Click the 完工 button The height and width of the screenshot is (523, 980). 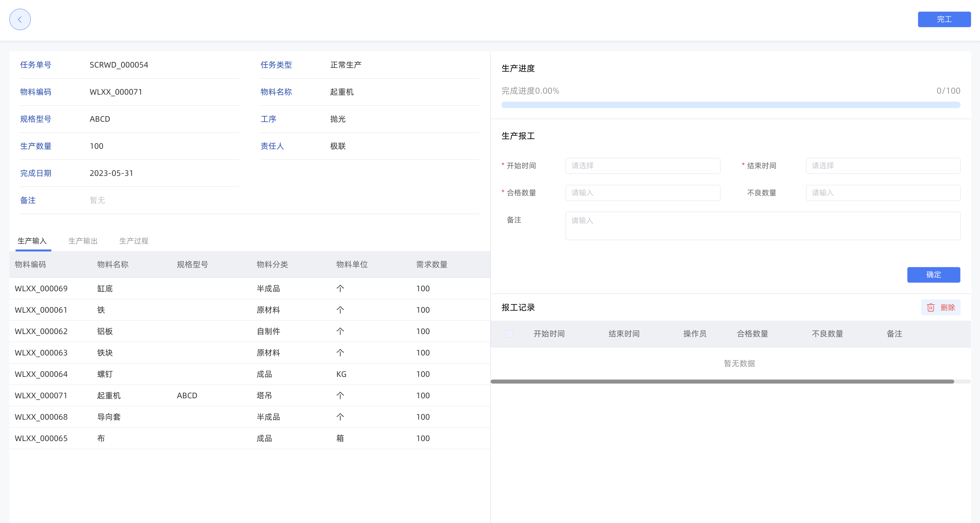coord(944,19)
